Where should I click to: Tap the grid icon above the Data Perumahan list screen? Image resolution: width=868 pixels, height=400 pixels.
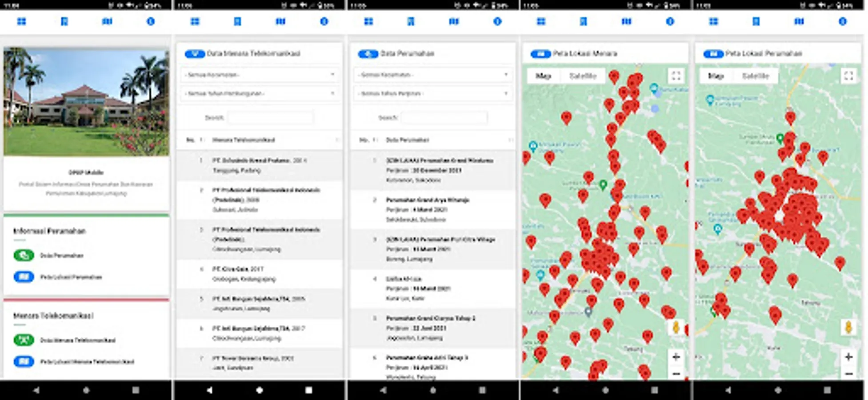pyautogui.click(x=368, y=21)
